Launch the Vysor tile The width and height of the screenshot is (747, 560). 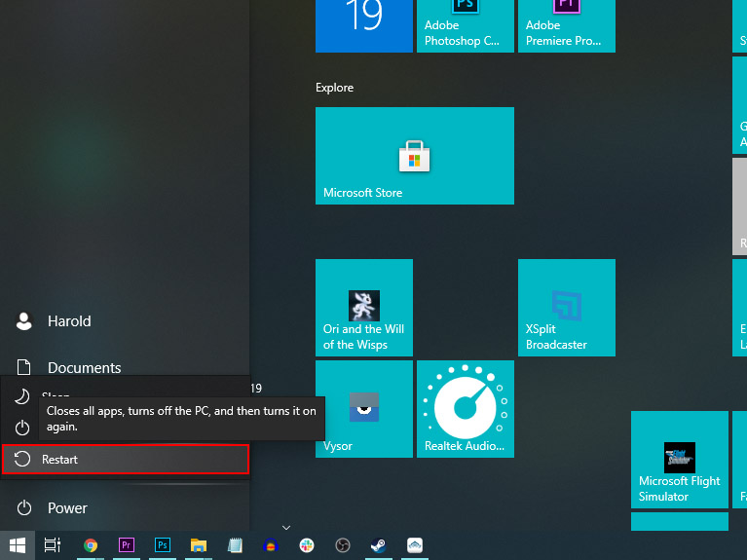pyautogui.click(x=364, y=409)
